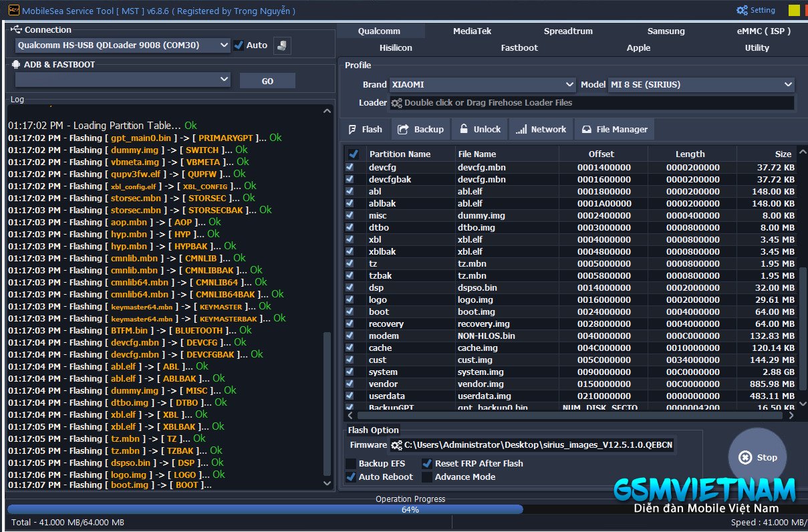Switch to the Utility tab

[757, 47]
